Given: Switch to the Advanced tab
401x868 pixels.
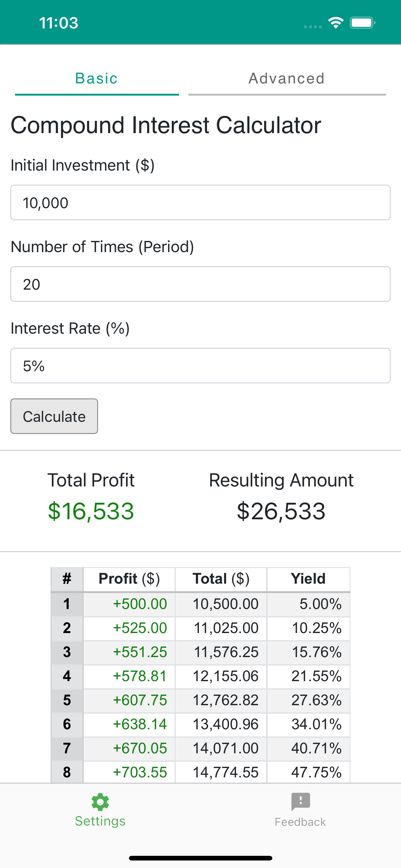Looking at the screenshot, I should coord(286,78).
